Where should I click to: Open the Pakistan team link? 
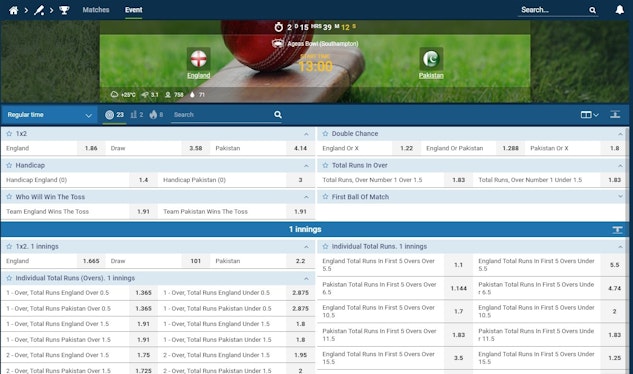(x=431, y=76)
